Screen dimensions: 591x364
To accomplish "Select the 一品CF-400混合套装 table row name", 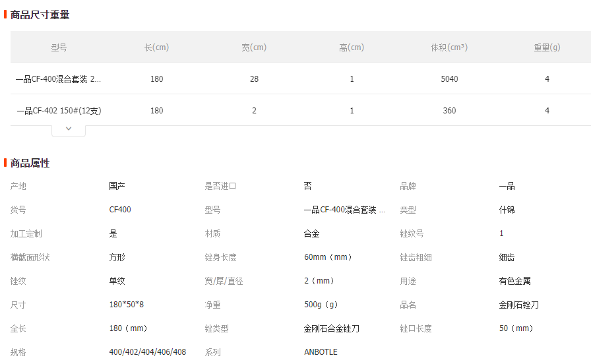I will [58, 79].
